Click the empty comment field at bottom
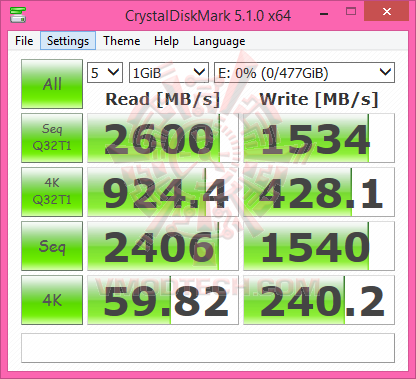 coord(208,348)
